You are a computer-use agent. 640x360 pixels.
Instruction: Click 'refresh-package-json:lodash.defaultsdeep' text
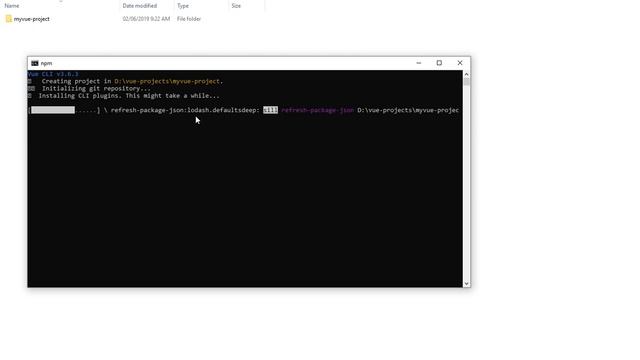point(185,110)
